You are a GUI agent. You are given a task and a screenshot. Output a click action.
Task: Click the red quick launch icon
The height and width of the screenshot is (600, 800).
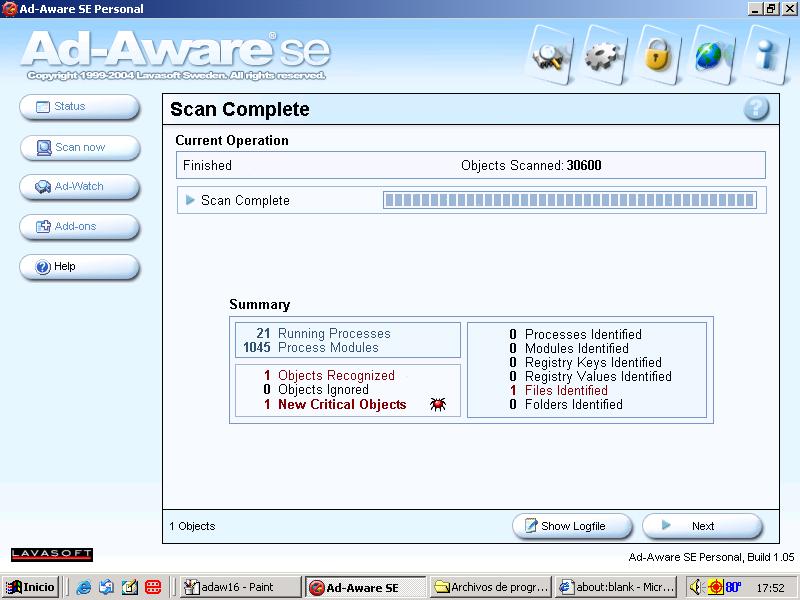(x=153, y=587)
